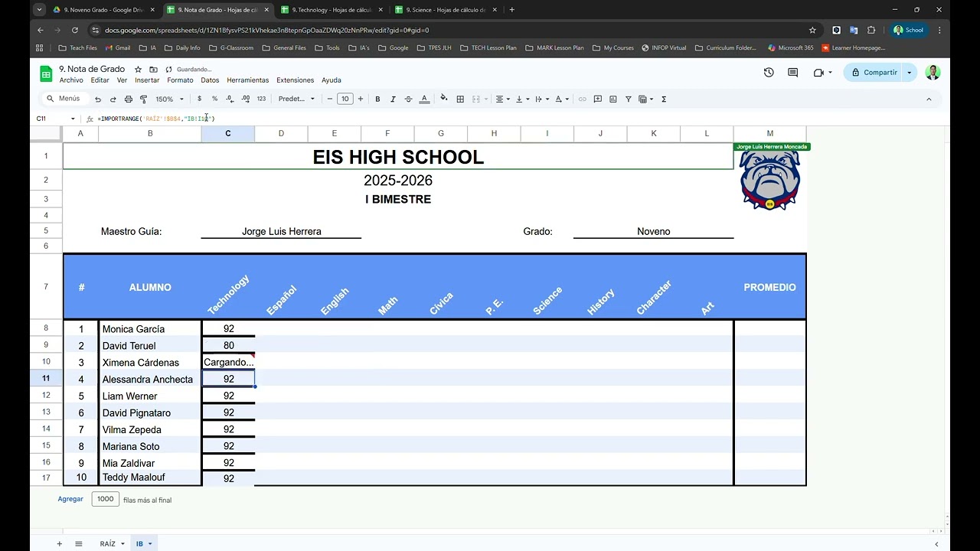
Task: Apply currency format with dollar icon
Action: click(199, 99)
